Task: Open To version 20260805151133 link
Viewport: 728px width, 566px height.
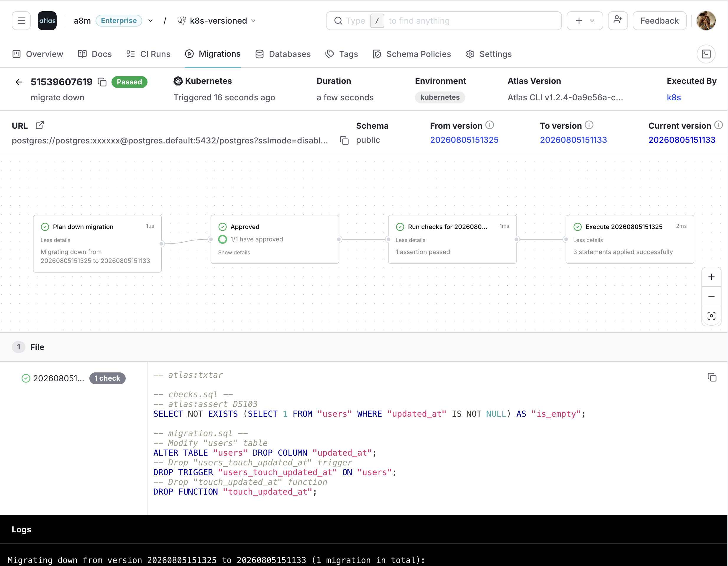Action: point(573,140)
